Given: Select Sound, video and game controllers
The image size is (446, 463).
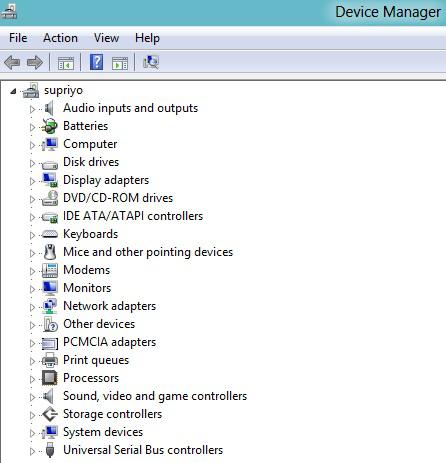Looking at the screenshot, I should [155, 396].
